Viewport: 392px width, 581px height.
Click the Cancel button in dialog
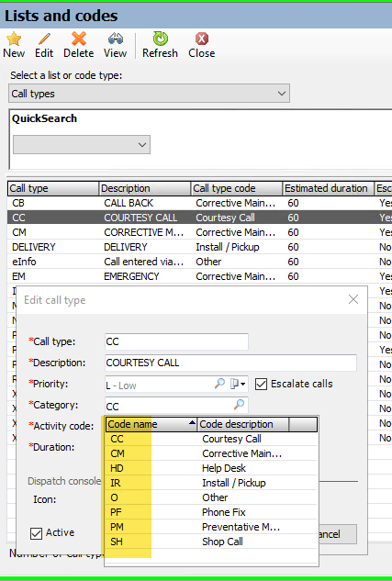(337, 534)
